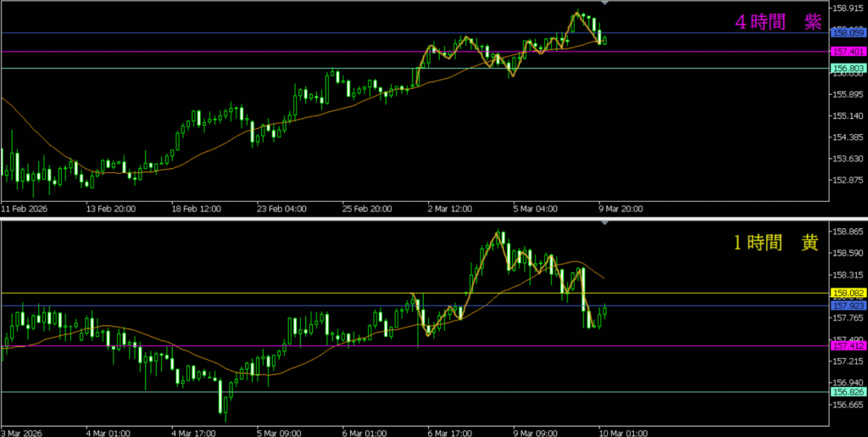Select the '4時間 紫' text label

click(776, 24)
